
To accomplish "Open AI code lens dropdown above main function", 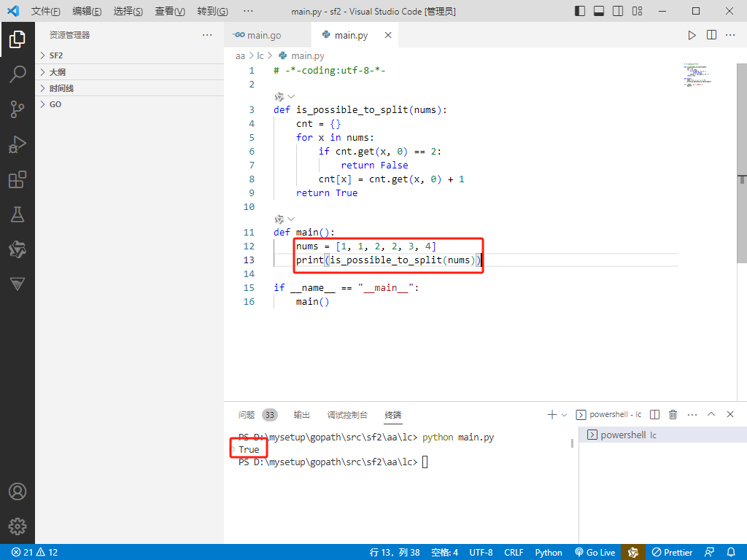I will click(x=285, y=219).
